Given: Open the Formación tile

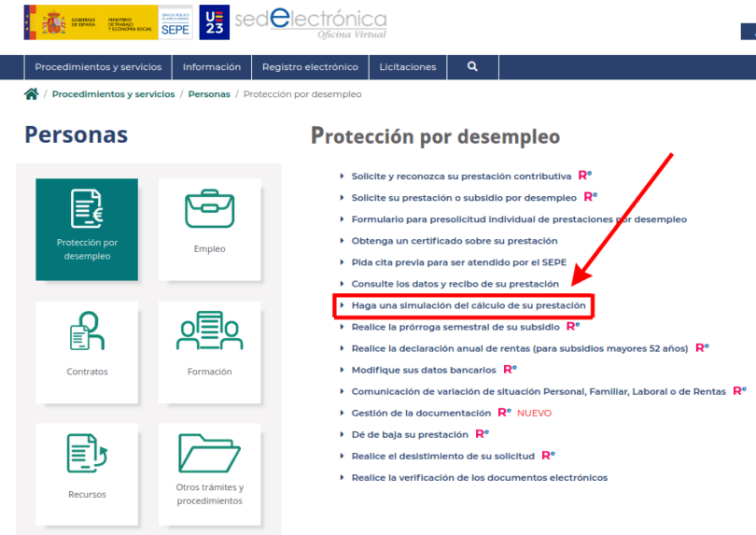Looking at the screenshot, I should (210, 352).
